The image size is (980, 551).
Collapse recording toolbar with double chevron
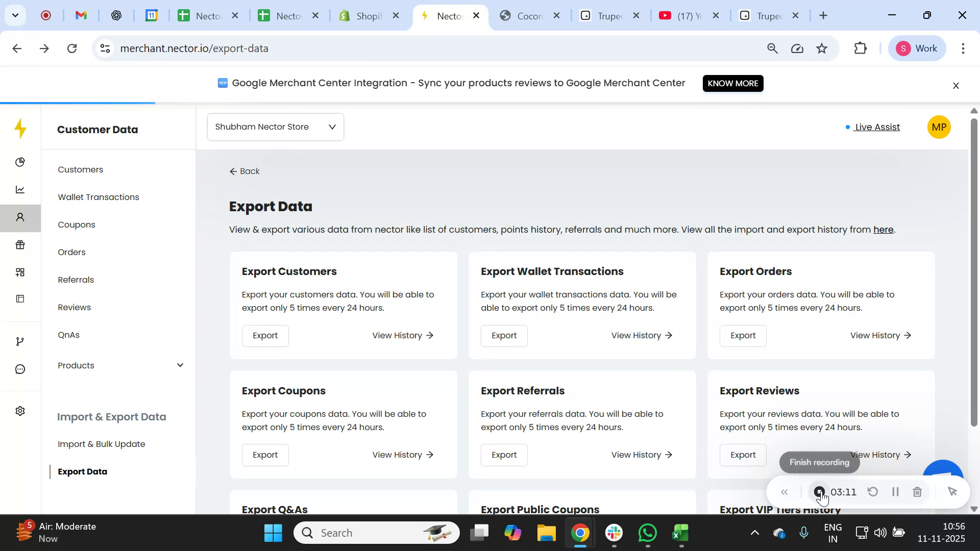coord(785,492)
